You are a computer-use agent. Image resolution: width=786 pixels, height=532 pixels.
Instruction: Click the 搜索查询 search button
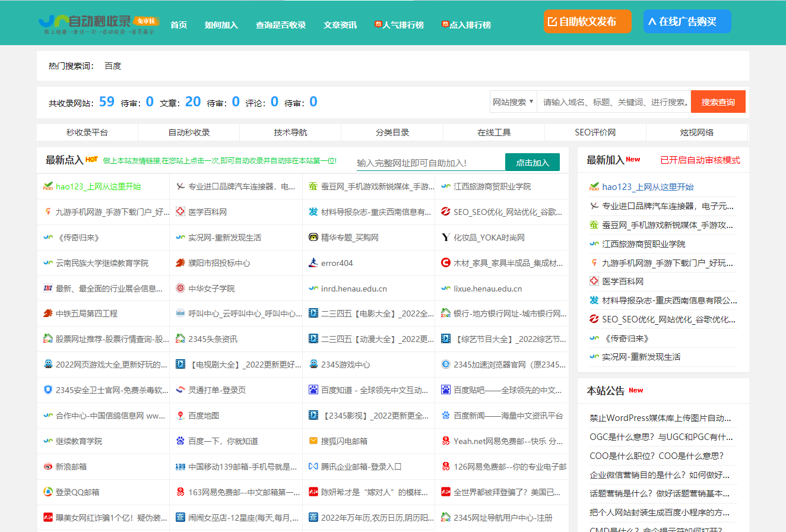(718, 102)
